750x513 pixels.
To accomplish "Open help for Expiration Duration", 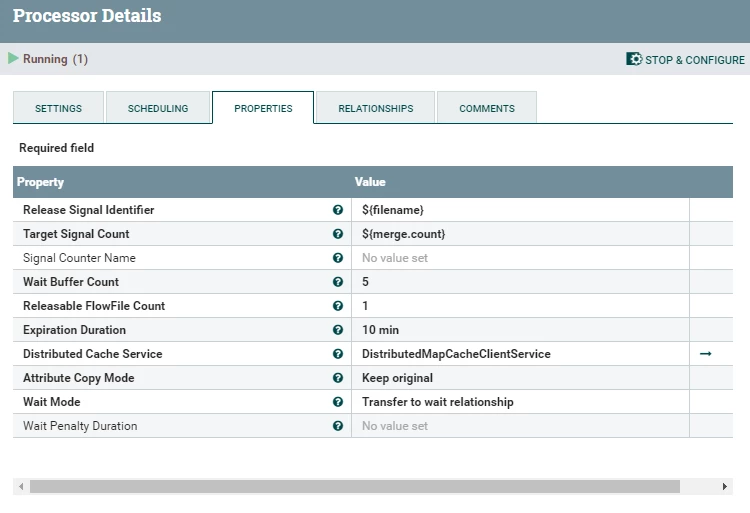I will pyautogui.click(x=338, y=330).
